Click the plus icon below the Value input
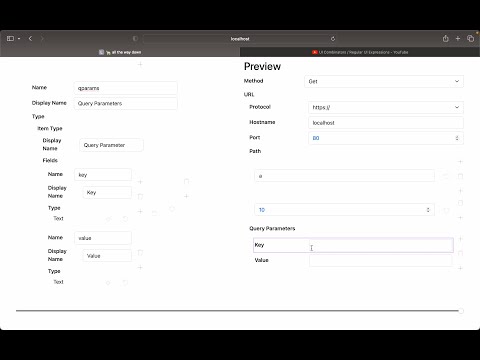This screenshot has height=360, width=480. click(460, 268)
